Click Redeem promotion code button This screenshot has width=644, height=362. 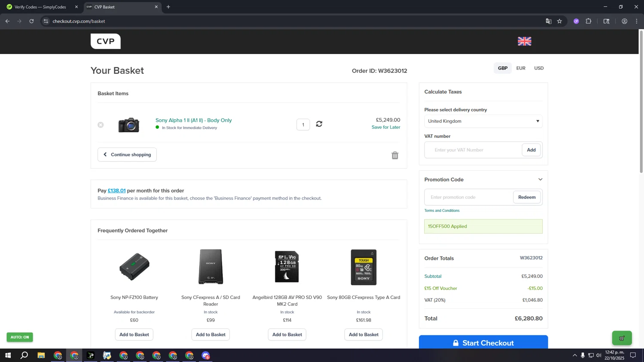pyautogui.click(x=527, y=197)
